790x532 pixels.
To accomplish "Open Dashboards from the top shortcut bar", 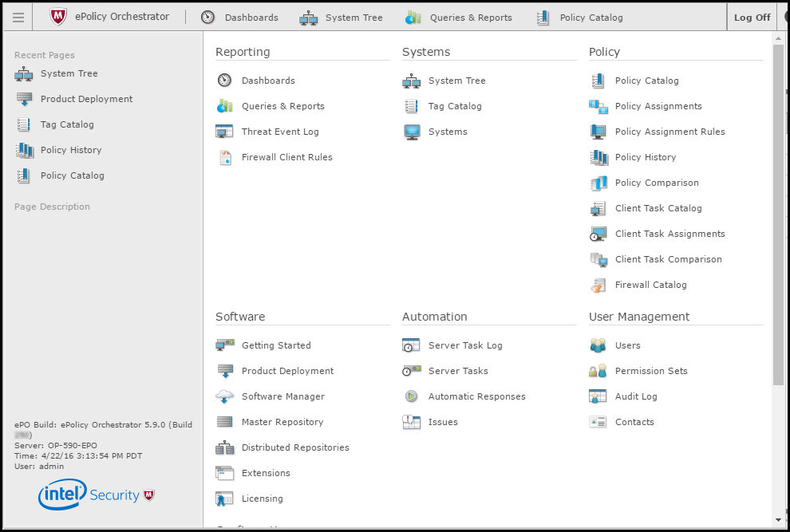I will pos(239,18).
